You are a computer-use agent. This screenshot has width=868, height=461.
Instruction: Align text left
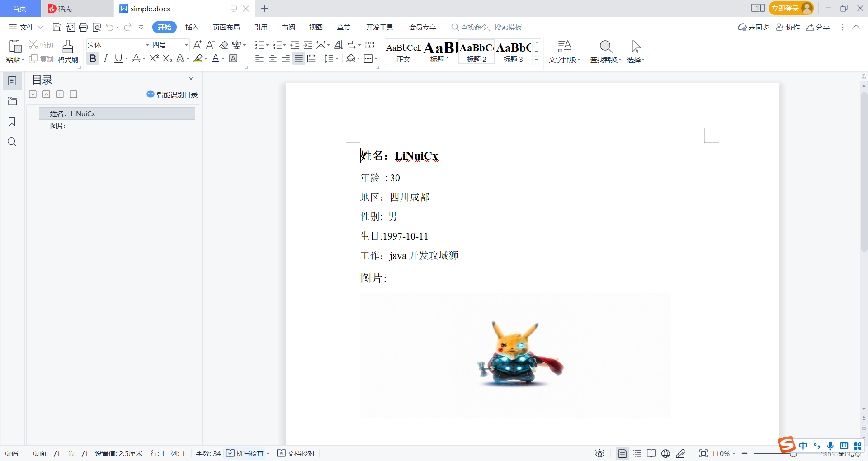(x=259, y=58)
